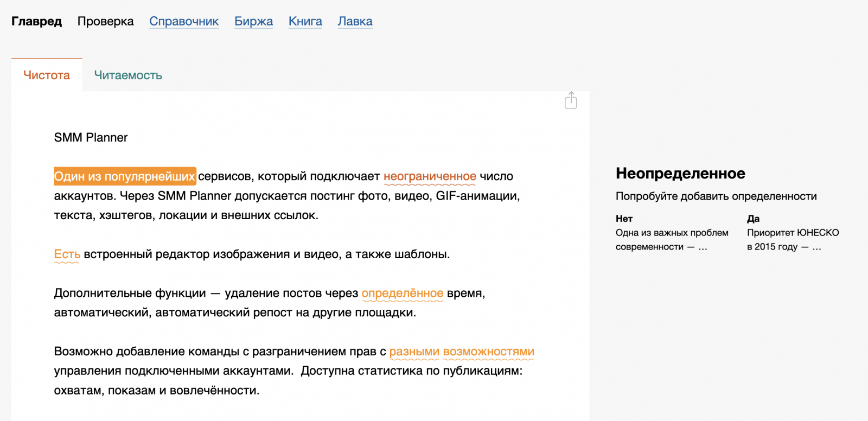Image resolution: width=868 pixels, height=421 pixels.
Task: Click the 'Неопределенное' hint heading
Action: pos(680,173)
